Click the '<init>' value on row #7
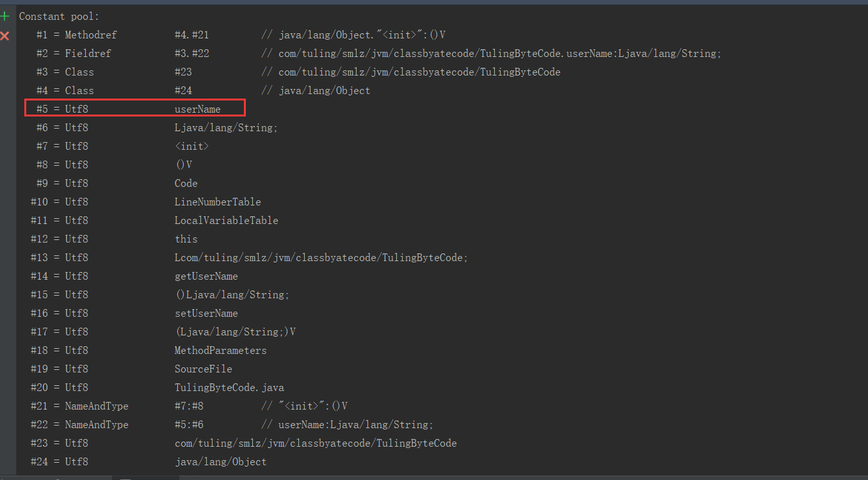The width and height of the screenshot is (868, 480). tap(192, 146)
